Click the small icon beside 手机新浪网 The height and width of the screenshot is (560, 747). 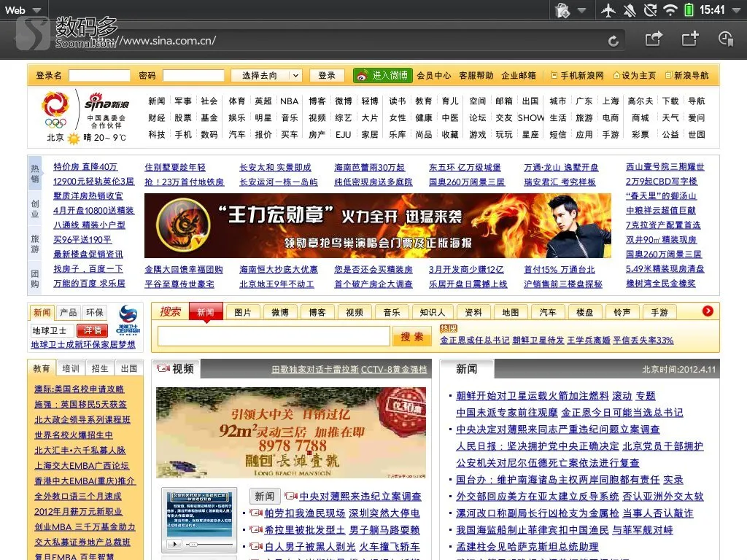point(554,75)
